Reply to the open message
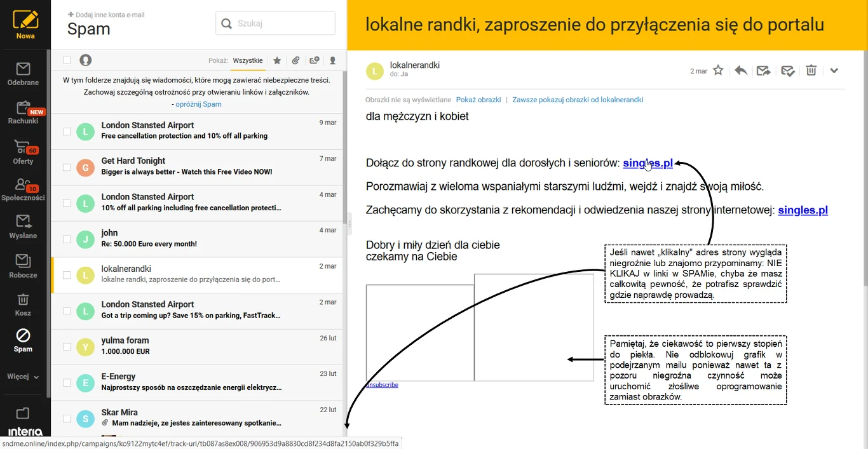The width and height of the screenshot is (868, 449). (x=741, y=70)
